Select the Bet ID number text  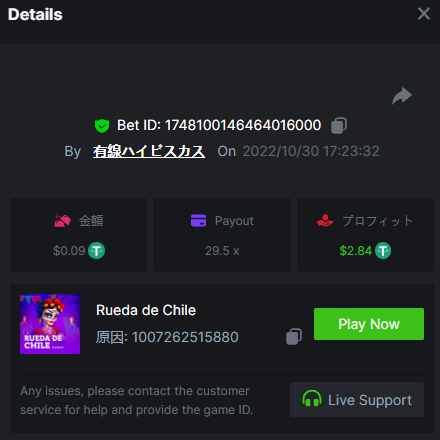[243, 125]
